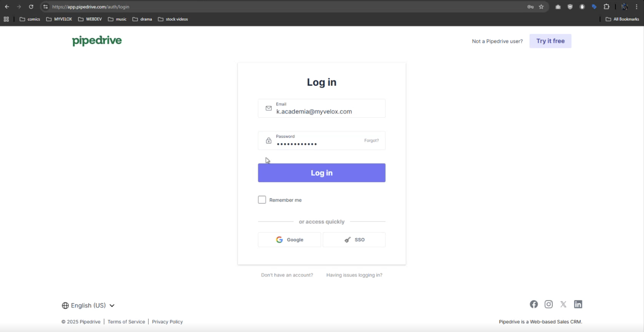Open Chrome three-dot menu
The image size is (644, 332).
[x=636, y=7]
